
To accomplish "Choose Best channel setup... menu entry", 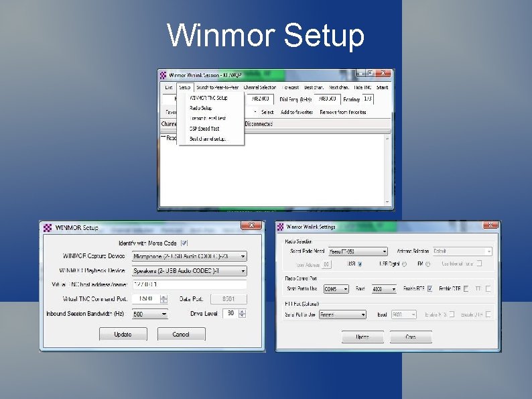I will [208, 139].
